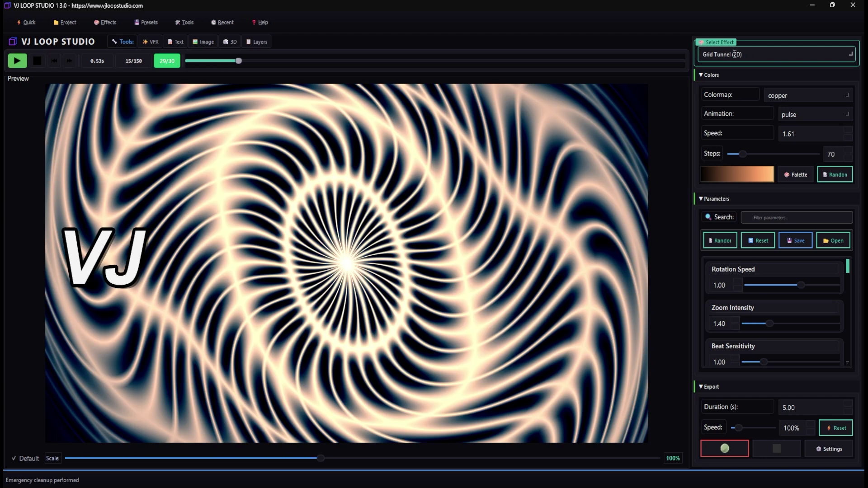Select the VFX tool

150,42
